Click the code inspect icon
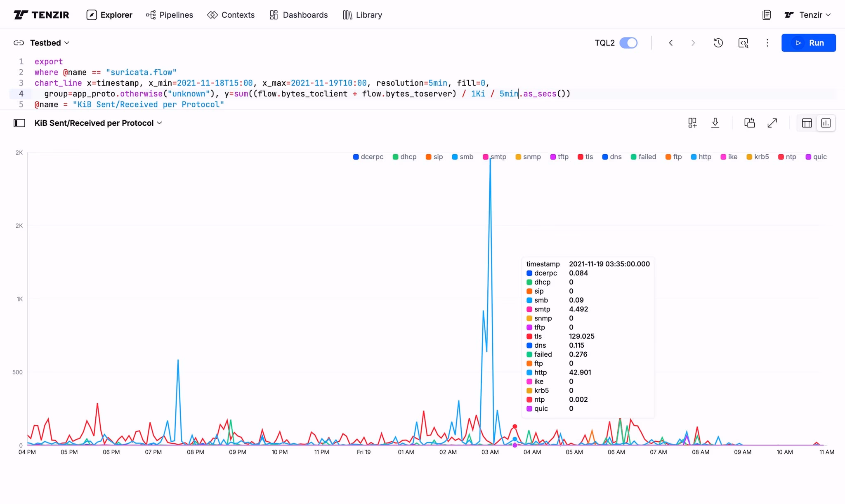This screenshot has height=504, width=845. click(x=743, y=43)
